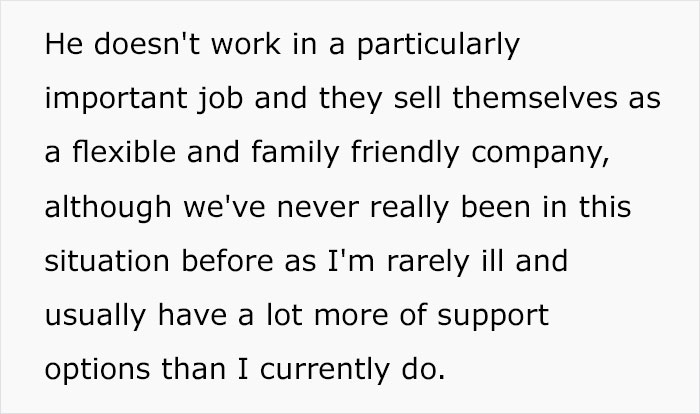
Task: Click on the word 'themselves'
Action: point(535,98)
